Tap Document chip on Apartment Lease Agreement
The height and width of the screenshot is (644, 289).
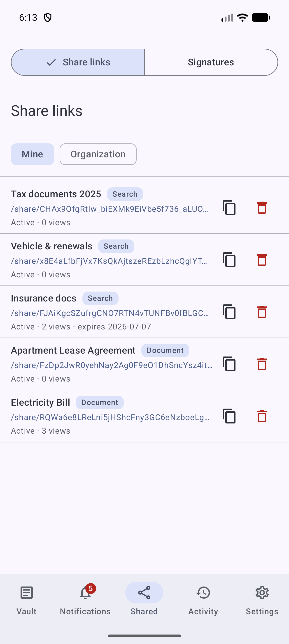point(165,350)
